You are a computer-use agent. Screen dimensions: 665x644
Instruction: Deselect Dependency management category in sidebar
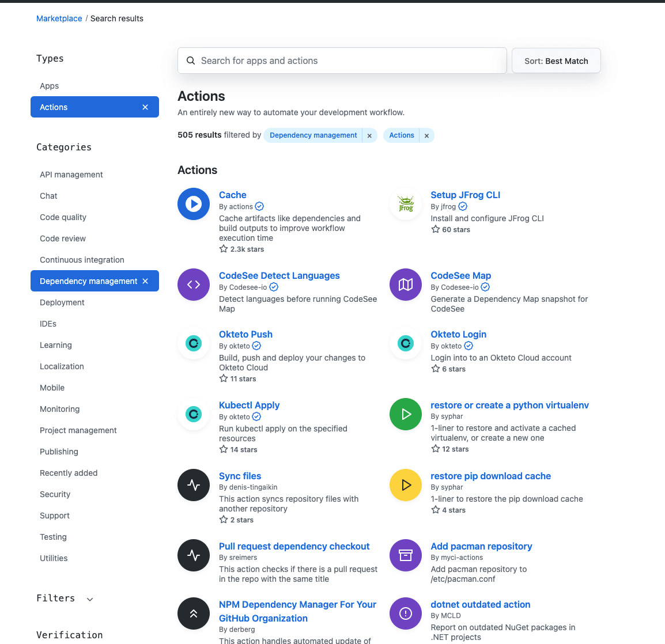[x=145, y=281]
